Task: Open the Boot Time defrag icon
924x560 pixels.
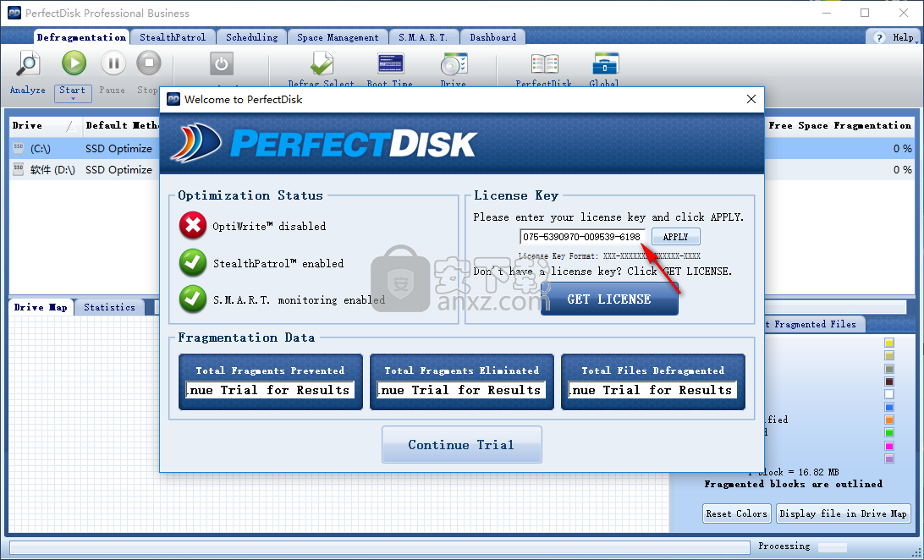Action: 390,63
